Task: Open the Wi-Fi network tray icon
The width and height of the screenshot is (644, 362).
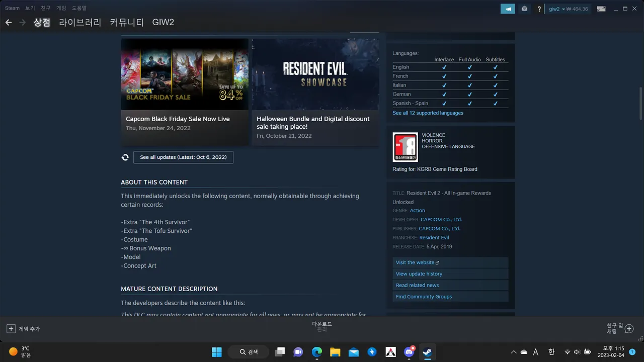Action: pos(568,352)
